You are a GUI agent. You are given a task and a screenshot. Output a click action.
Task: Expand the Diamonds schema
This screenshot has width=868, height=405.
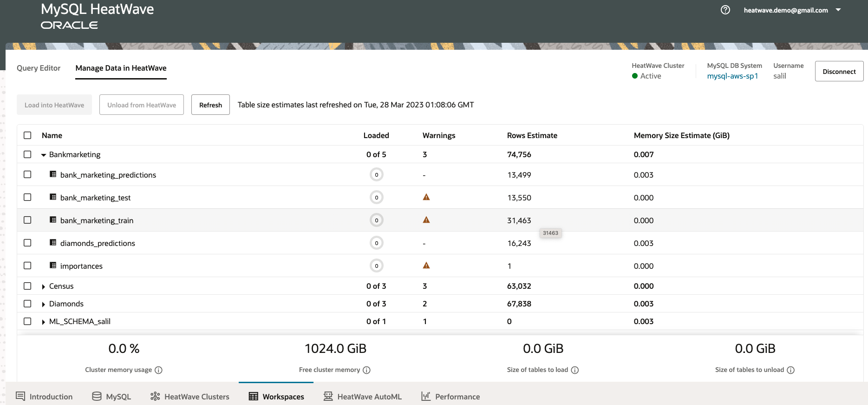pos(44,304)
